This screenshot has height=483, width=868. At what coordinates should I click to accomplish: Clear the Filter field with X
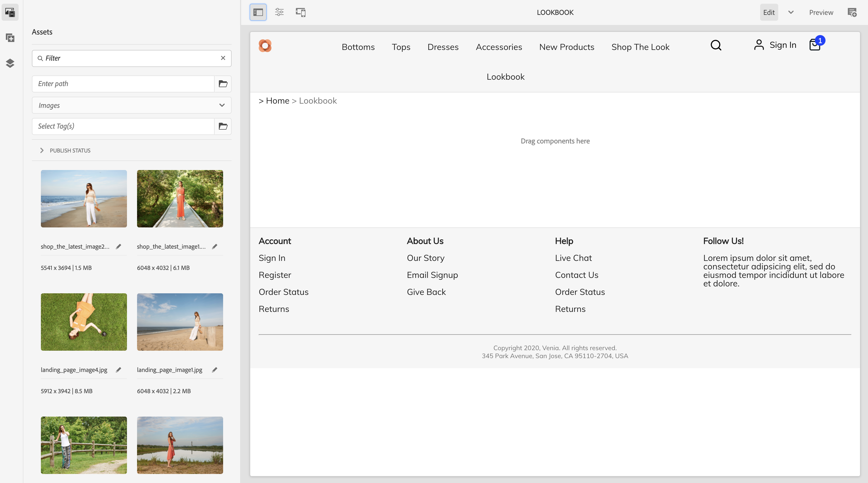tap(223, 58)
